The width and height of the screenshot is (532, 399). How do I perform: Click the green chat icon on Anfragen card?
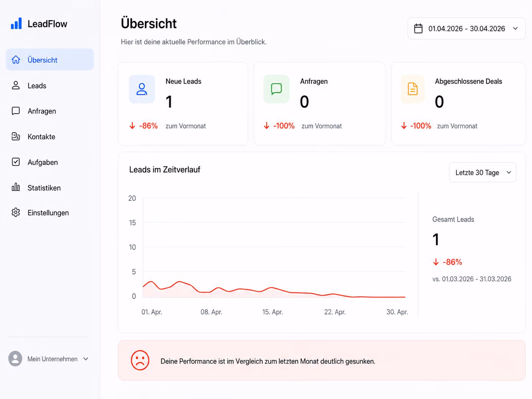point(276,89)
